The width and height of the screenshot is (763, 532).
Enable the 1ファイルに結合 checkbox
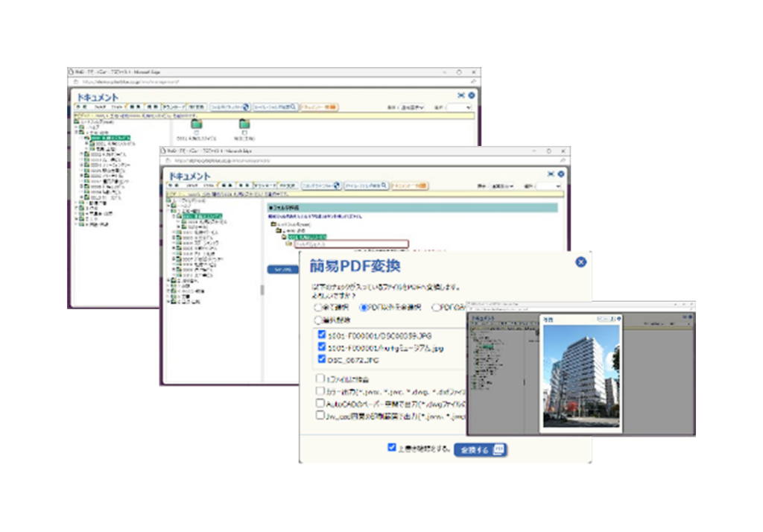[x=320, y=379]
